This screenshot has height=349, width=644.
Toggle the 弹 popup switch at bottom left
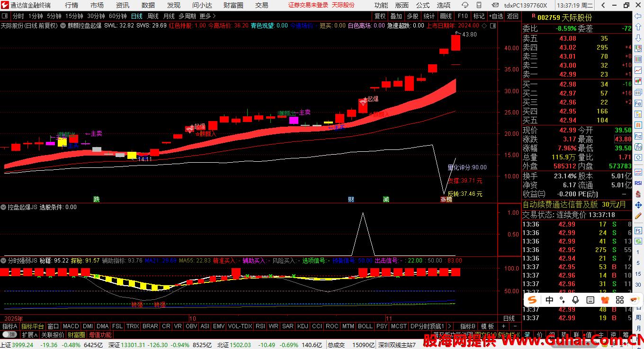pyautogui.click(x=9, y=335)
